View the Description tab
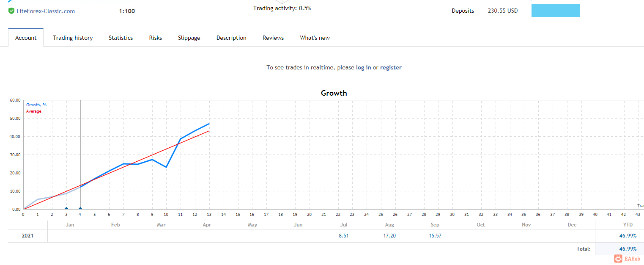The image size is (644, 265). click(x=231, y=38)
